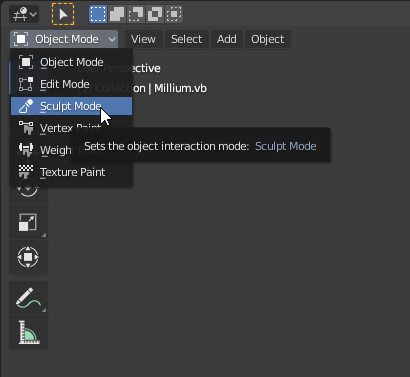
Task: Click the Sculpt Mode brush icon
Action: coord(26,106)
